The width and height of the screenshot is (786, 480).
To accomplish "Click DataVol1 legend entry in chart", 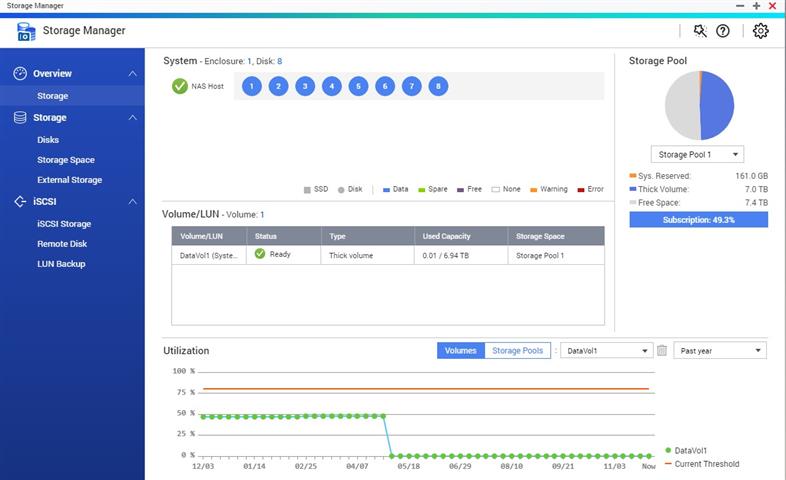I will pyautogui.click(x=686, y=450).
